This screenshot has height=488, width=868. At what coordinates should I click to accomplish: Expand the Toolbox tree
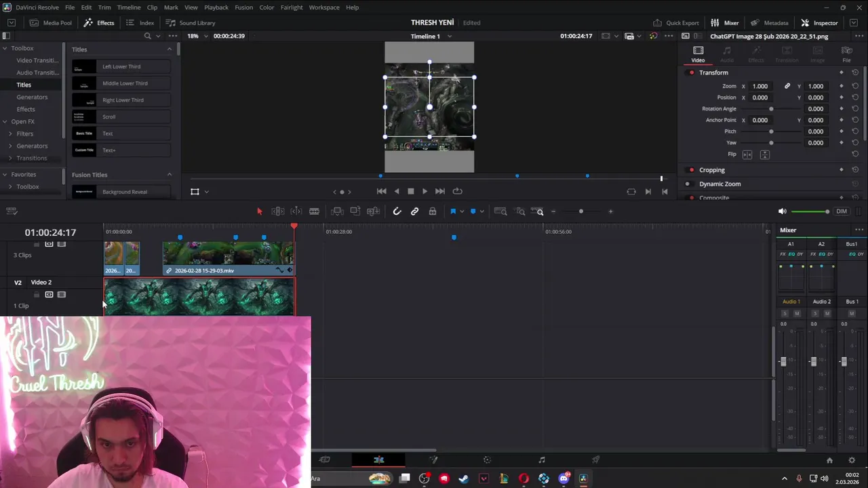pyautogui.click(x=5, y=48)
